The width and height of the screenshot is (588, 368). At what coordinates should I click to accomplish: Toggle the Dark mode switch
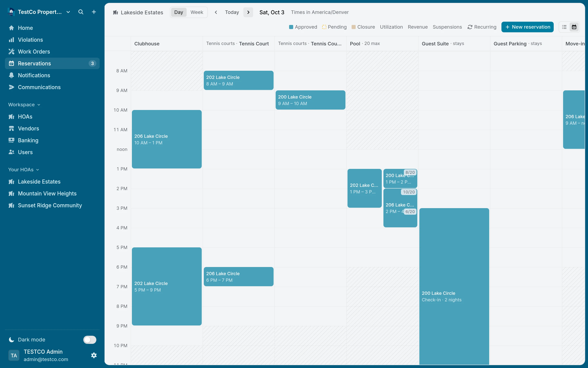click(x=90, y=340)
